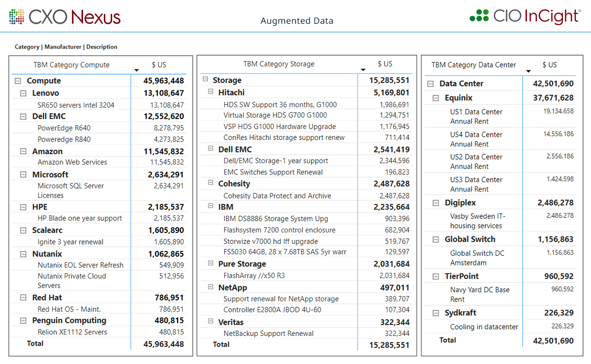Screen dimensions: 591x364
Task: Click sort arrow in Compute table header
Action: 136,71
